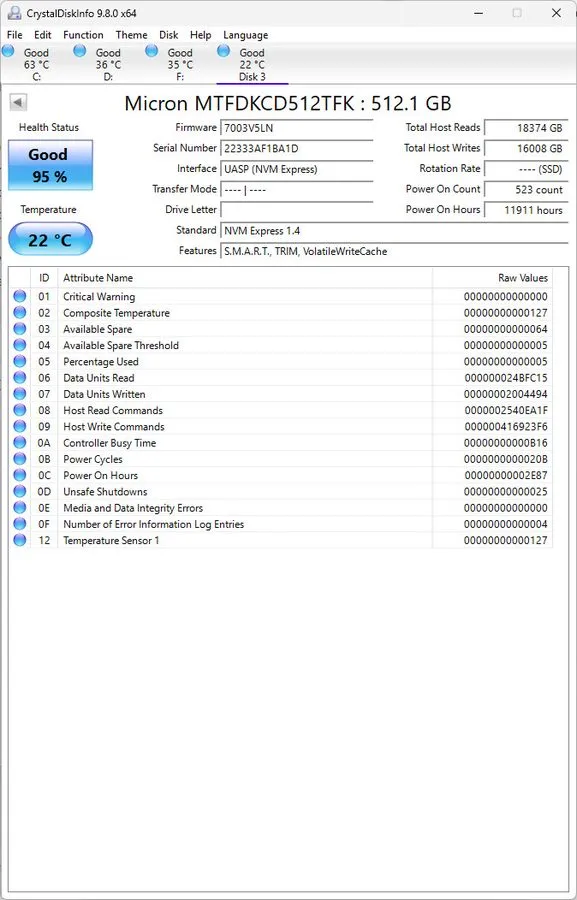Click status orb of Percentage Used row

[20, 361]
